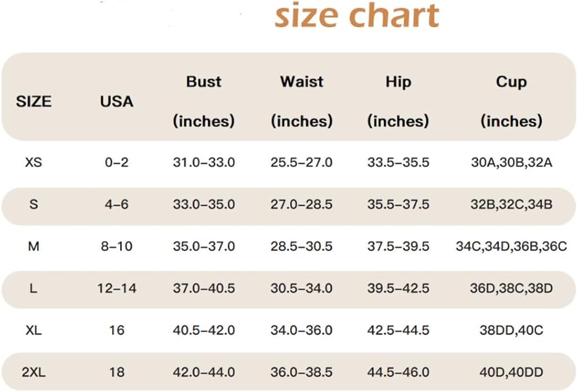Click the Bust (inches) column header
578x392 pixels.
click(x=204, y=101)
